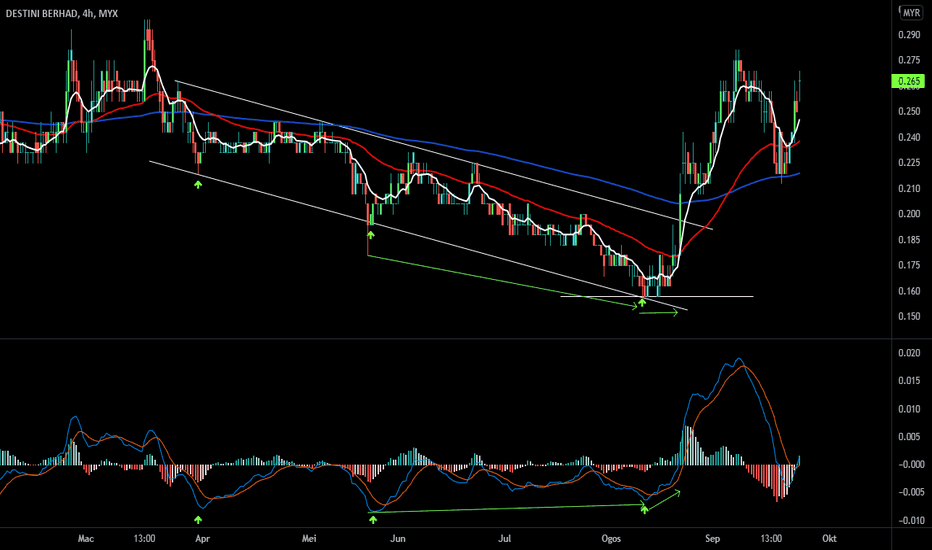Image resolution: width=932 pixels, height=550 pixels.
Task: Open the MYR currency selector
Action: (x=911, y=12)
